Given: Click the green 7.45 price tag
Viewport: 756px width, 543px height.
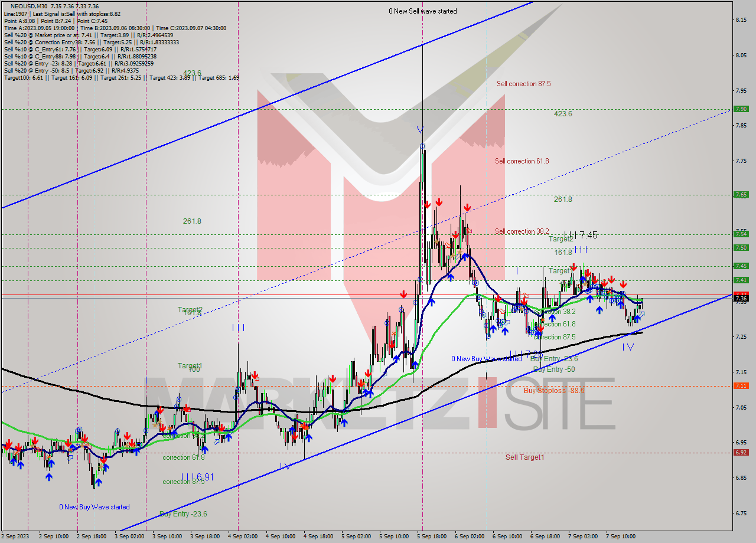Looking at the screenshot, I should click(x=741, y=266).
